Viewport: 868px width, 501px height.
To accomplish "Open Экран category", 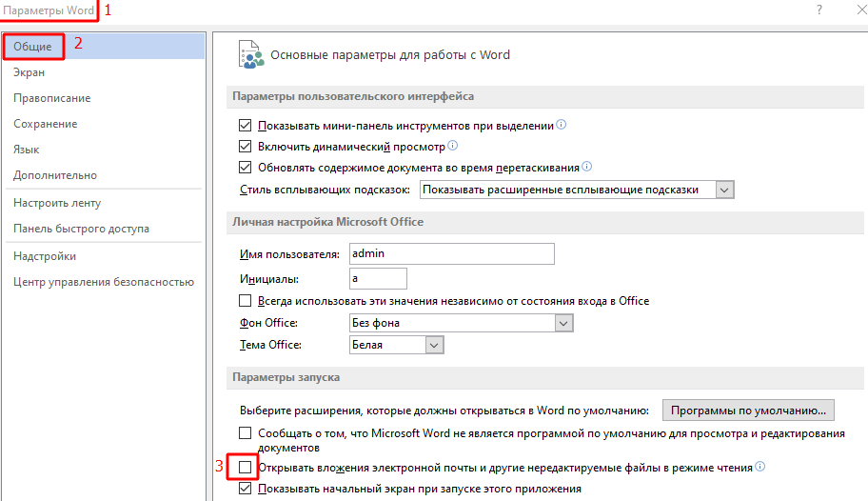I will click(104, 72).
